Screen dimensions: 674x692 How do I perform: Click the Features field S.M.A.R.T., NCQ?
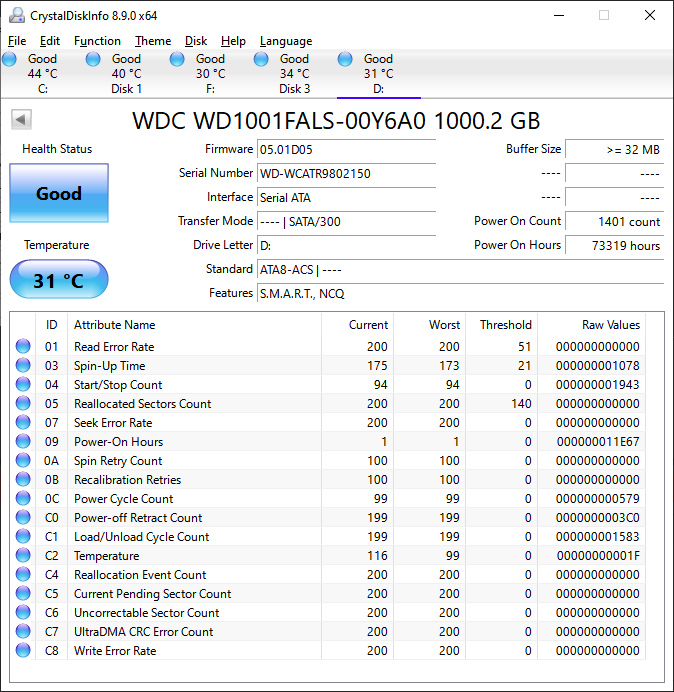tap(460, 293)
